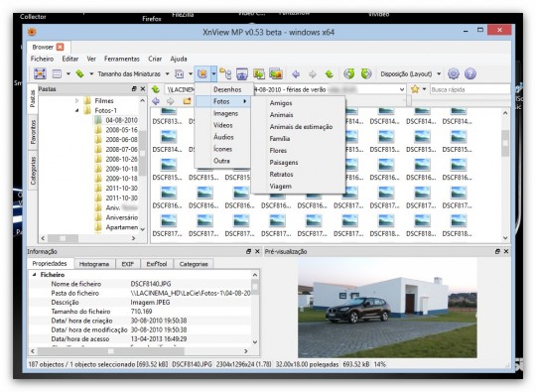Screen dimensions: 536x392
Task: Click rotate left green icon
Action: (349, 73)
